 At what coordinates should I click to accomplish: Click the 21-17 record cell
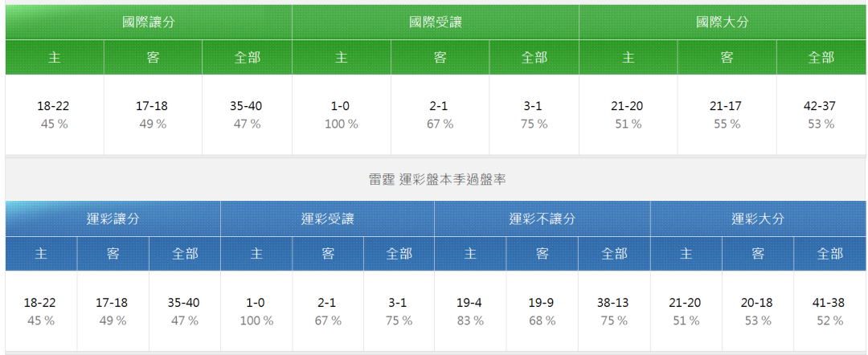click(727, 114)
